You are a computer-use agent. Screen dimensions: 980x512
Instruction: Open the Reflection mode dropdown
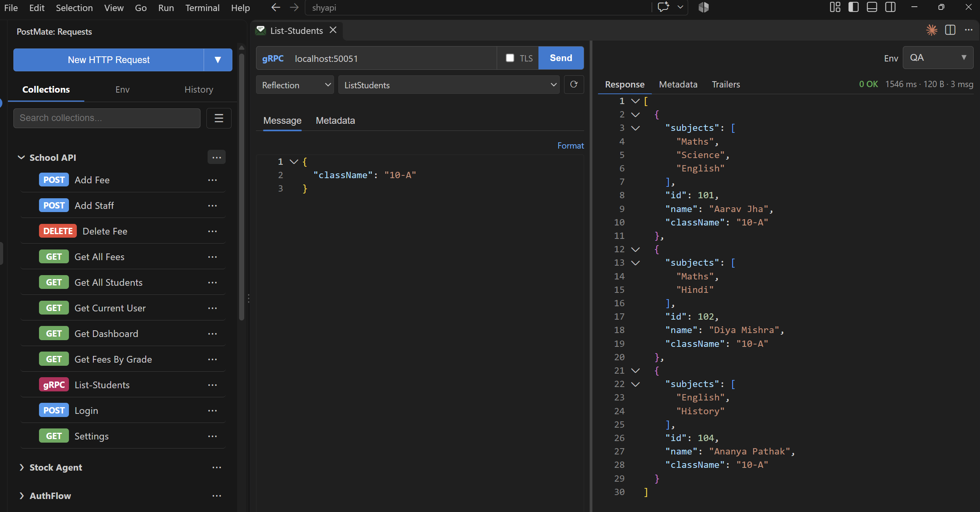[x=295, y=85]
